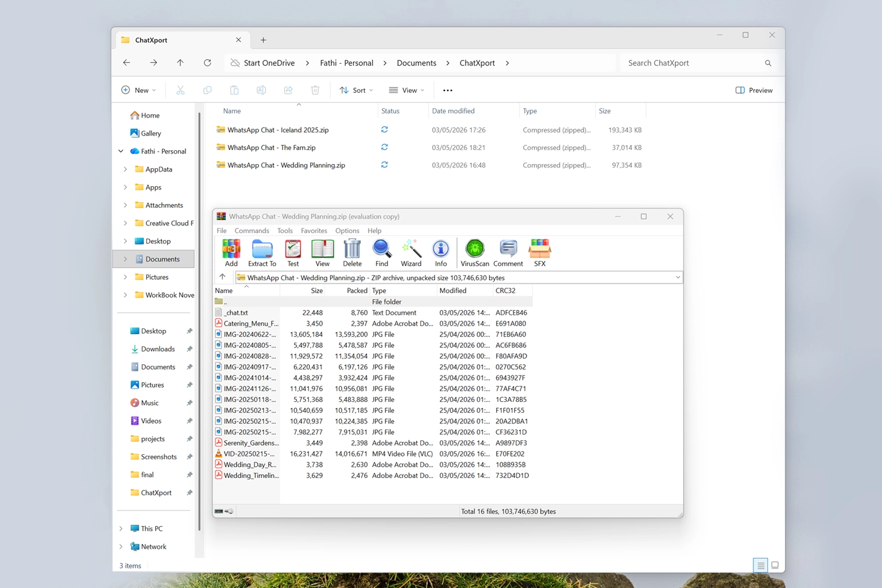Viewport: 882px width, 588px height.
Task: Add an archive Comment
Action: [508, 253]
